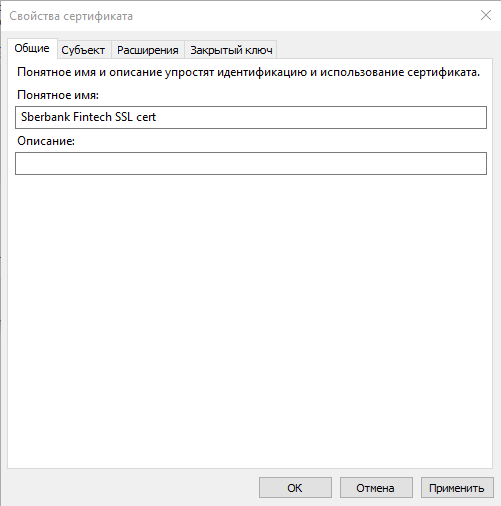The width and height of the screenshot is (501, 506).
Task: Open the Расширения tab
Action: tap(148, 50)
